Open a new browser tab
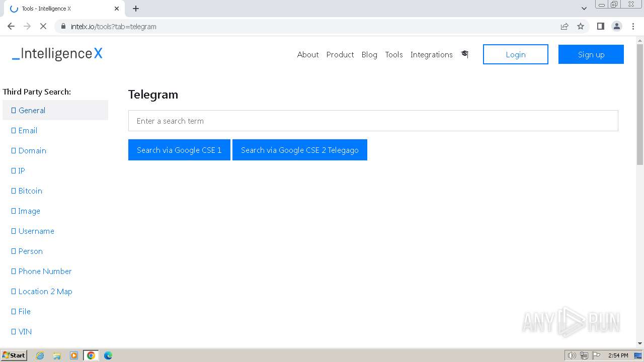Viewport: 644px width, 362px height. [136, 9]
